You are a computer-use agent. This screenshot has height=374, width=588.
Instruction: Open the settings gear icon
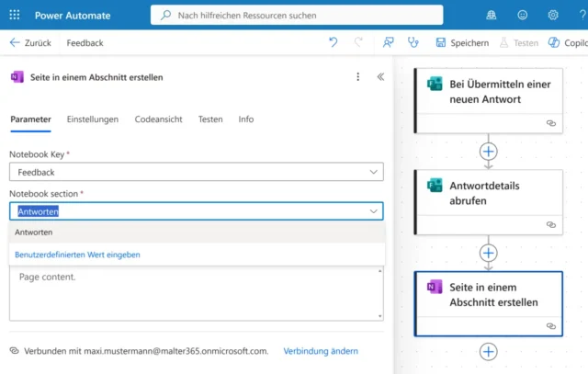552,15
